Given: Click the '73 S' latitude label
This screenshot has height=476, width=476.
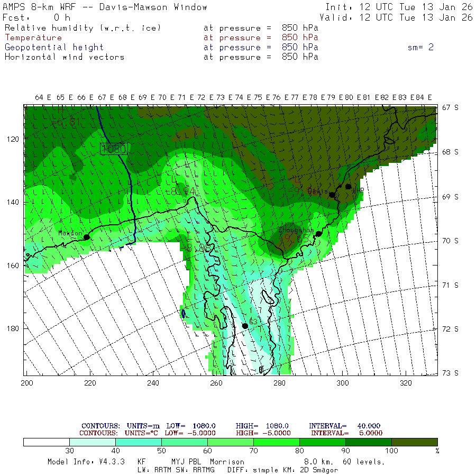Looking at the screenshot, I should [x=450, y=373].
